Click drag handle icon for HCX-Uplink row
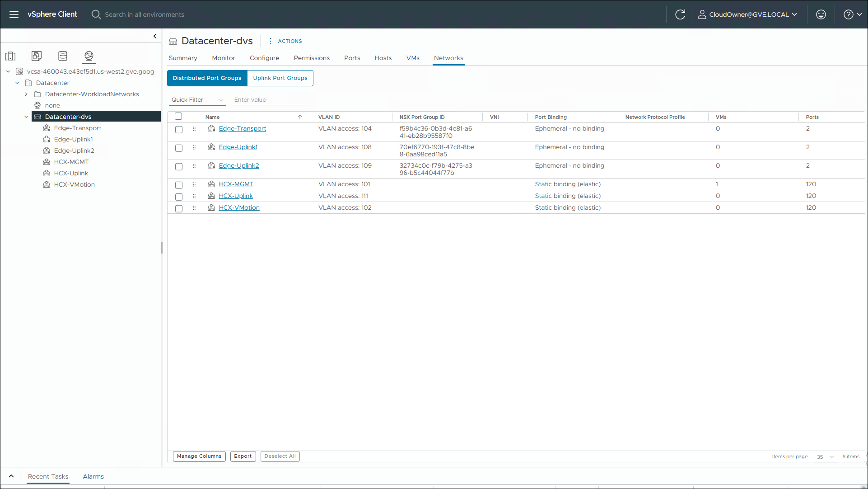The width and height of the screenshot is (868, 489). point(194,196)
